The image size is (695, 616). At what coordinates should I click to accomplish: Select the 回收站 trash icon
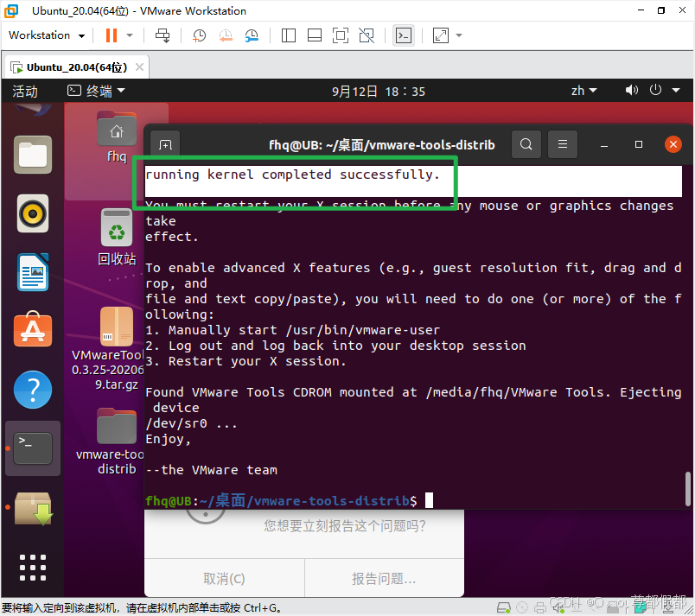click(x=117, y=238)
